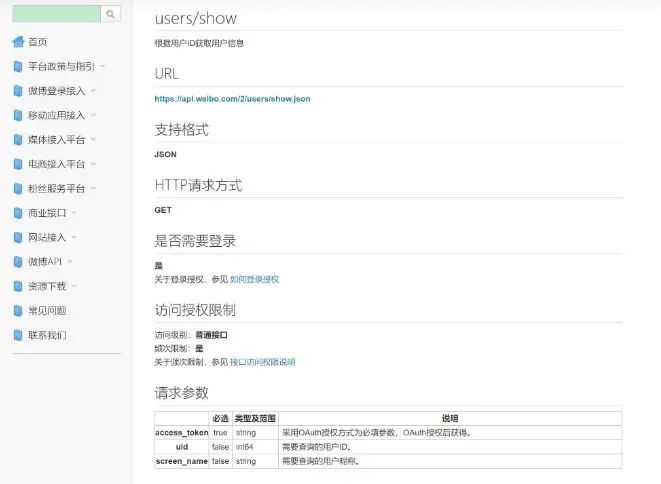Image resolution: width=661 pixels, height=484 pixels.
Task: Click the book icon beside 媒体接入平台
Action: (18, 140)
